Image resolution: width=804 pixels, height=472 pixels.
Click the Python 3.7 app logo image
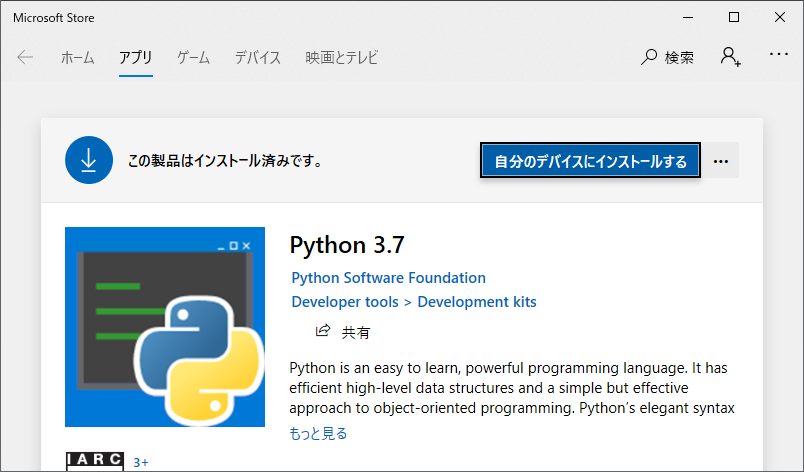coord(165,327)
